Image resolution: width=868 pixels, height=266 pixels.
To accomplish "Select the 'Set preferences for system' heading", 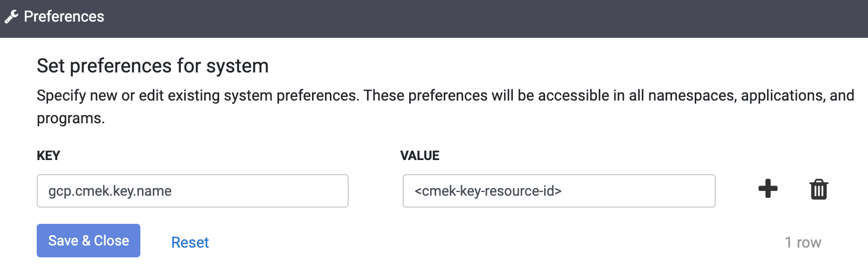I will [x=153, y=66].
